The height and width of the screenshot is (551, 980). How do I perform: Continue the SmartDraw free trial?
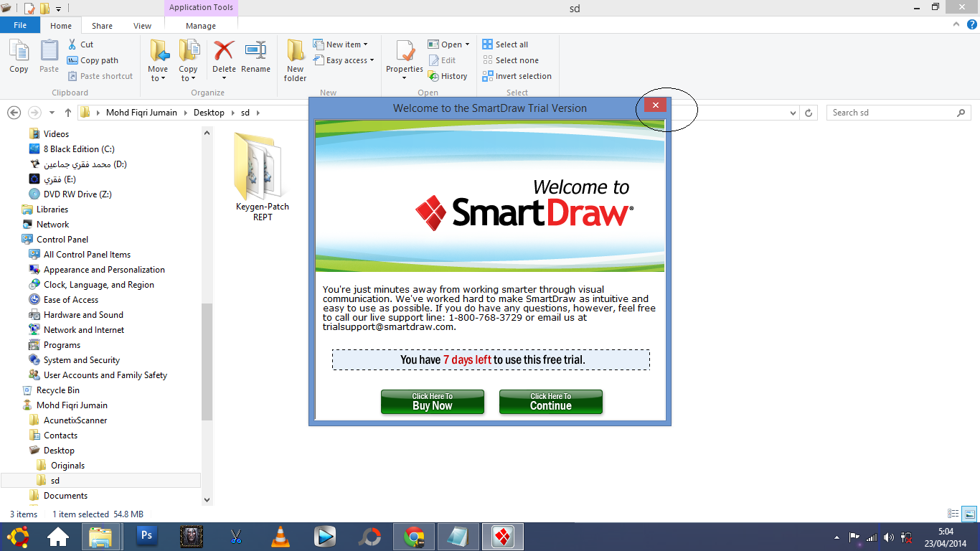click(x=550, y=402)
